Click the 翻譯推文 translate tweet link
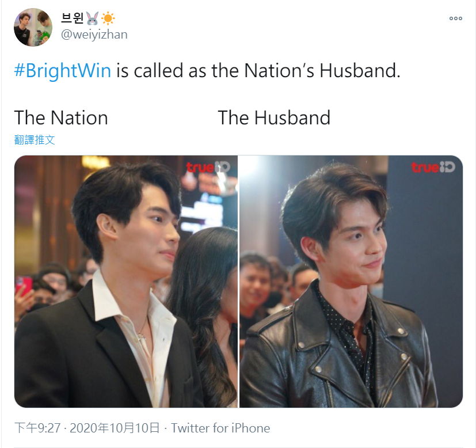 point(35,140)
